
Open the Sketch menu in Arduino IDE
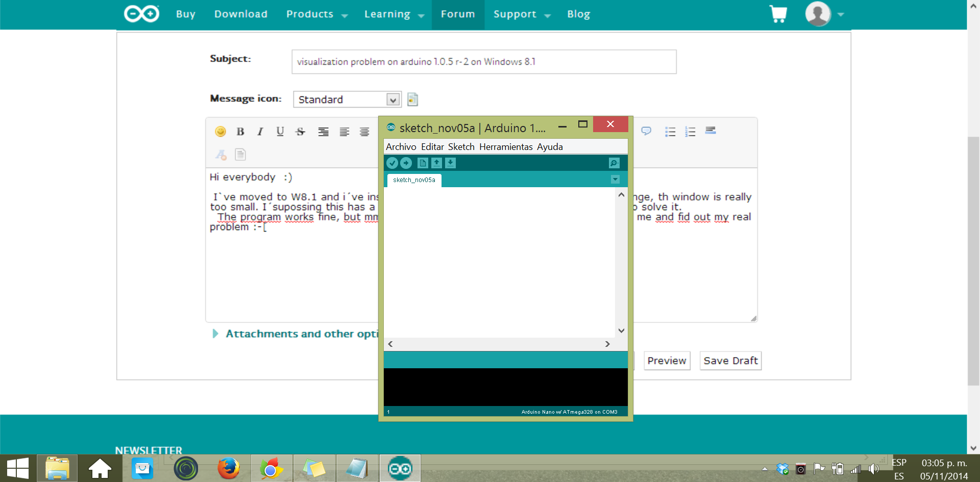pyautogui.click(x=461, y=147)
